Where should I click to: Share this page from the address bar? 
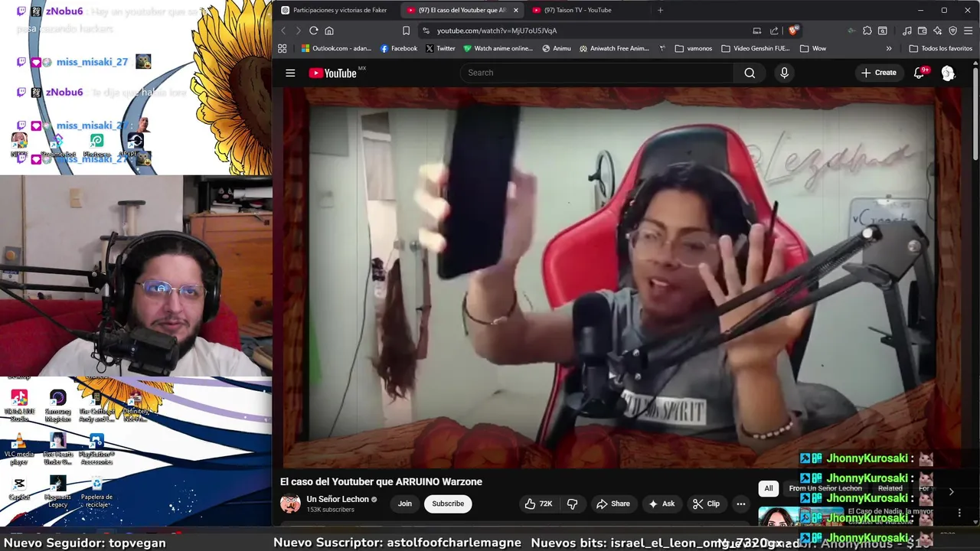(774, 31)
